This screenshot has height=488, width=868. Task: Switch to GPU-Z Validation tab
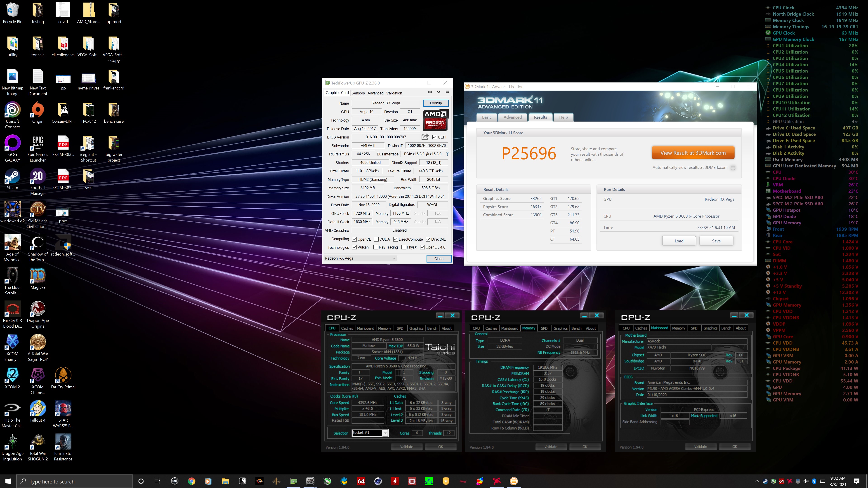click(x=394, y=93)
